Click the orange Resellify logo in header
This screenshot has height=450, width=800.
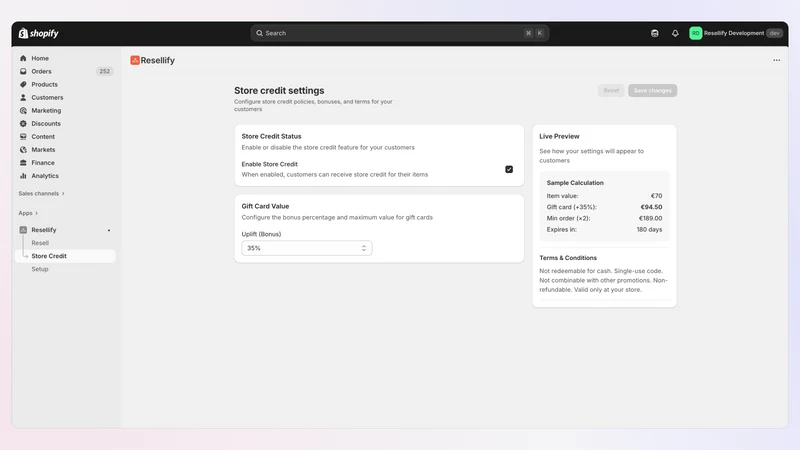point(135,60)
